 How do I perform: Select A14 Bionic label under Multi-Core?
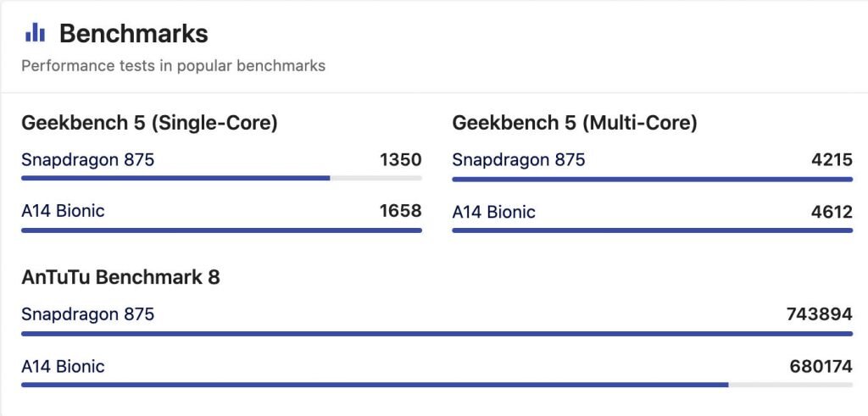pos(494,213)
